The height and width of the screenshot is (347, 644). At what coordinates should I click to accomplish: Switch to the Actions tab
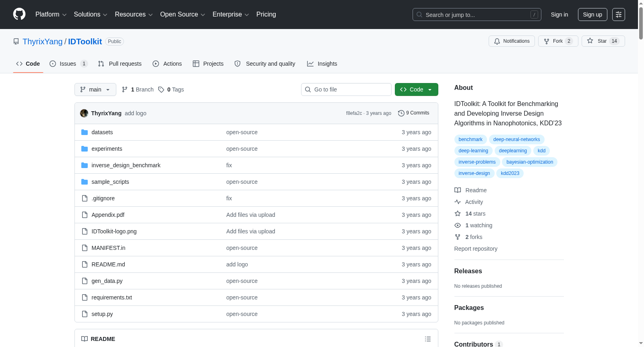click(x=167, y=64)
